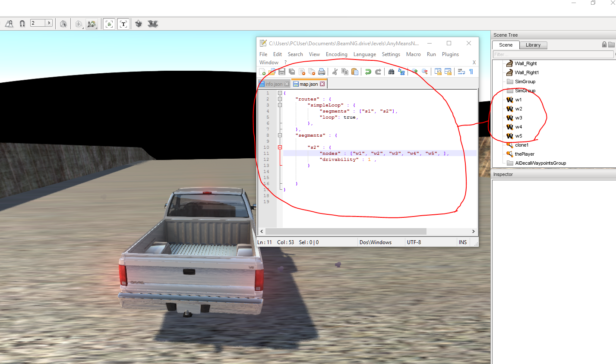The height and width of the screenshot is (364, 616).
Task: Open the snap value dropdown arrow
Action: [x=49, y=23]
